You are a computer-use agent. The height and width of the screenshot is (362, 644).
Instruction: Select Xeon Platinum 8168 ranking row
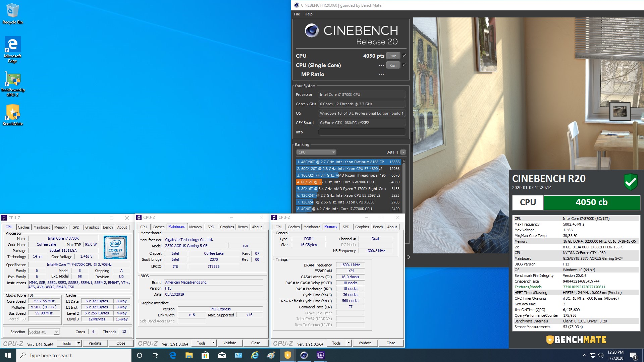click(x=348, y=162)
